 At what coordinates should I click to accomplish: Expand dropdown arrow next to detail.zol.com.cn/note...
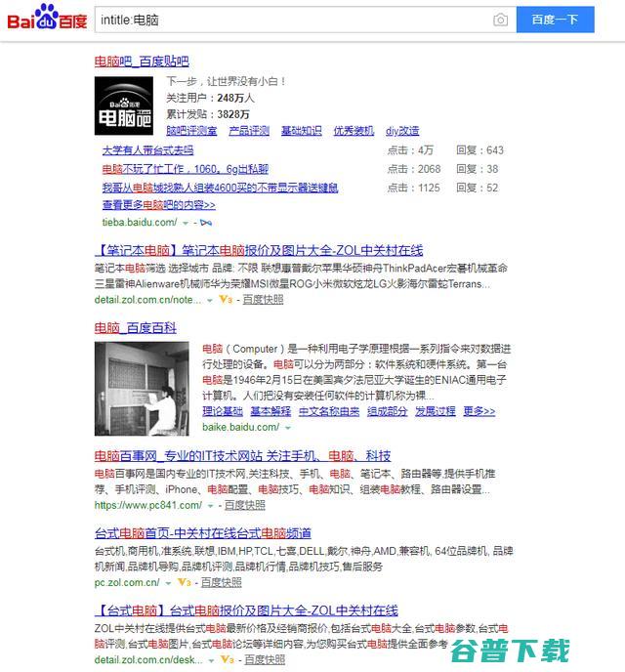210,301
